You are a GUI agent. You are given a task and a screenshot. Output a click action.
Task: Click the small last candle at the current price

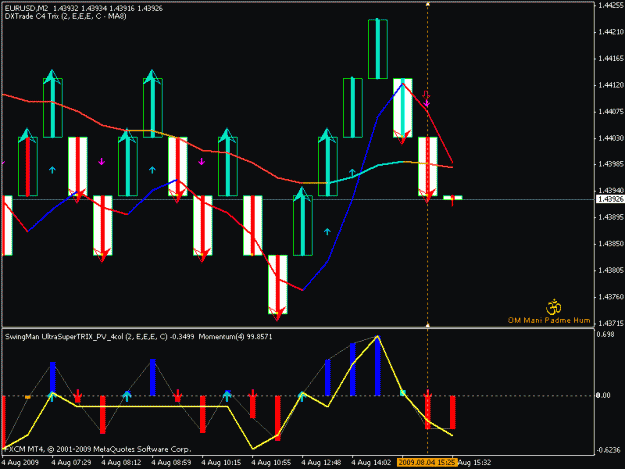(452, 198)
